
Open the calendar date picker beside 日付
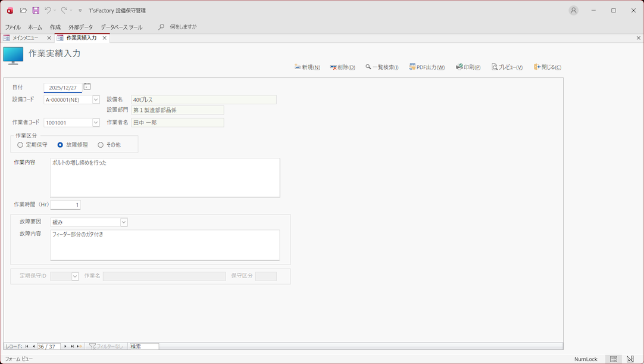click(87, 87)
